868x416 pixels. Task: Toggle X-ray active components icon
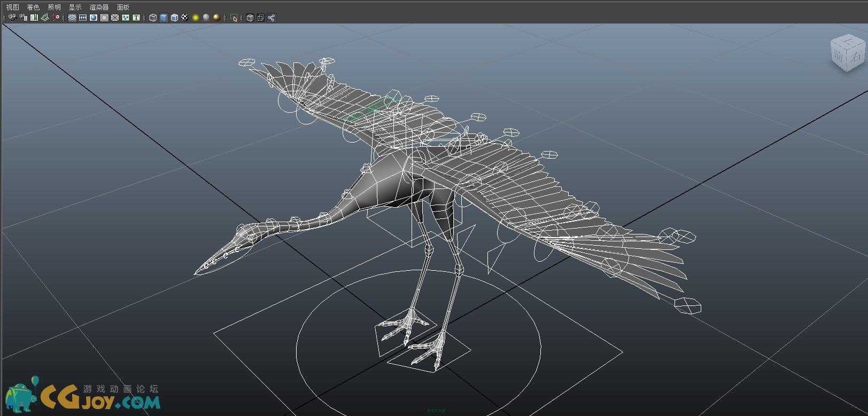click(x=261, y=18)
